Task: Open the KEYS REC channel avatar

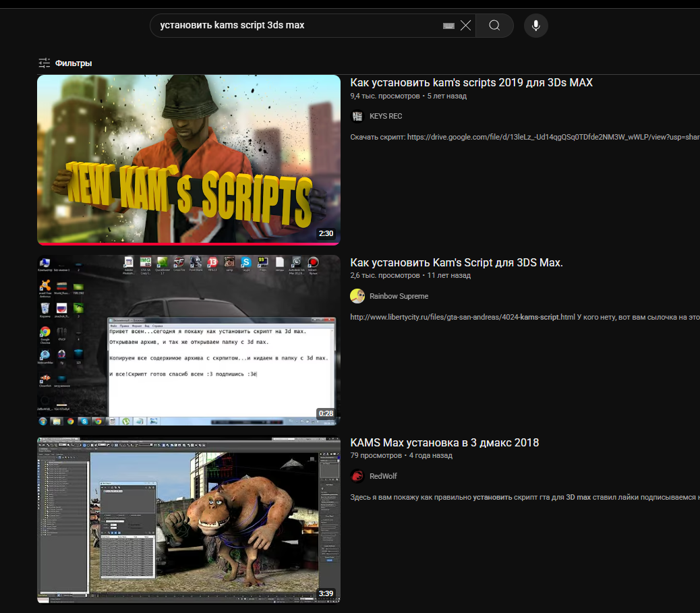Action: [357, 116]
